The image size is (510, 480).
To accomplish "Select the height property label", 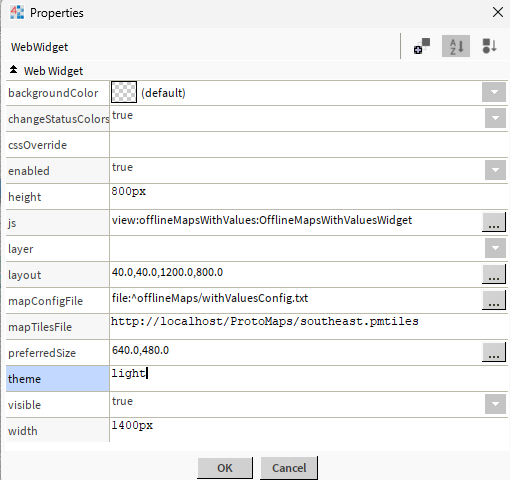I will (x=24, y=197).
